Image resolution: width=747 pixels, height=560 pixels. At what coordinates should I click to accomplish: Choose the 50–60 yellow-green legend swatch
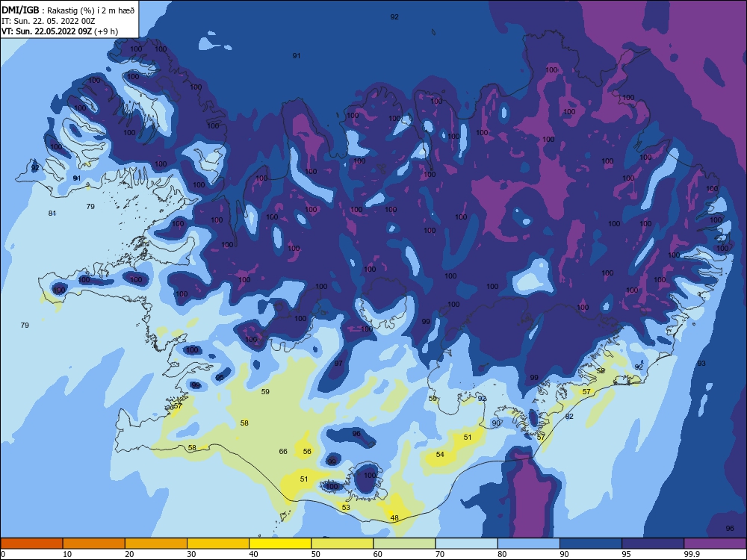(x=342, y=544)
